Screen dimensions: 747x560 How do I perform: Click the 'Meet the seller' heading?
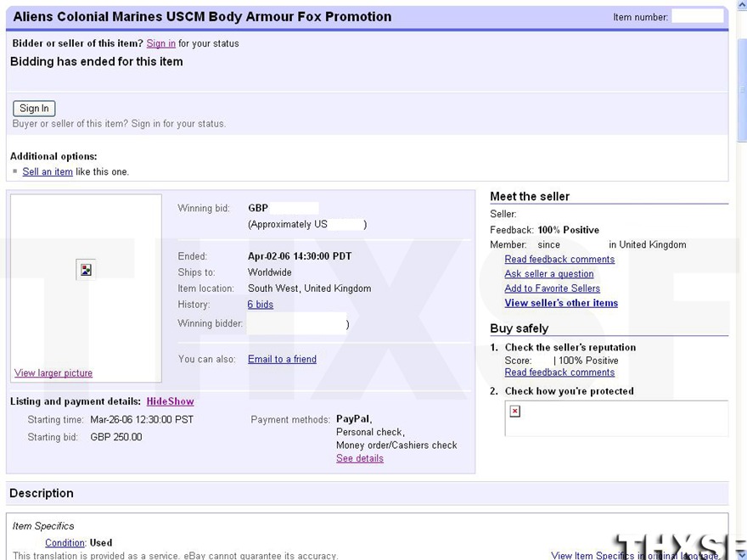[530, 196]
